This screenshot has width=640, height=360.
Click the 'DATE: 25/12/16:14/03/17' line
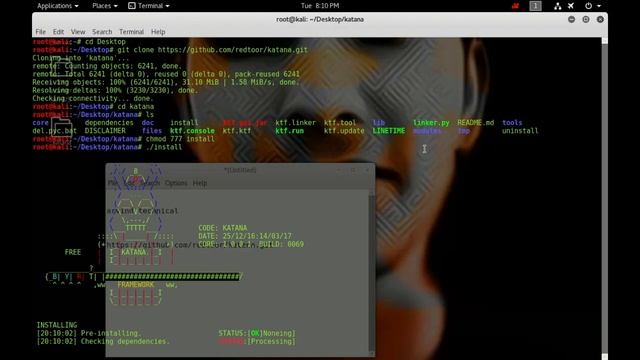245,236
